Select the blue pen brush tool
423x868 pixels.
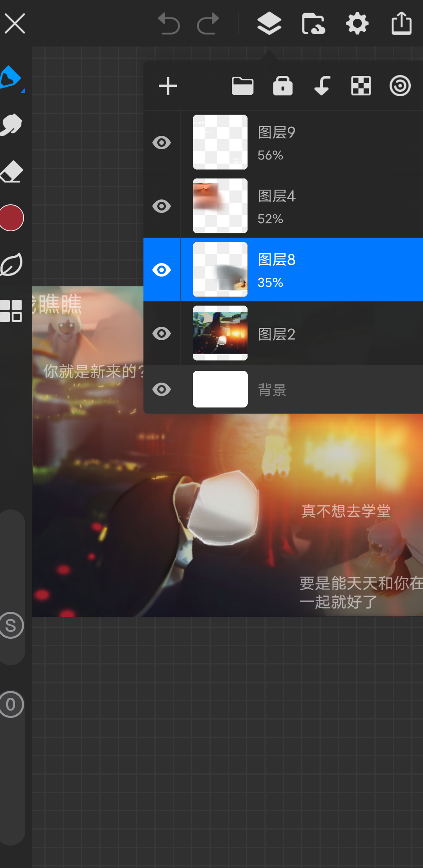(x=11, y=77)
